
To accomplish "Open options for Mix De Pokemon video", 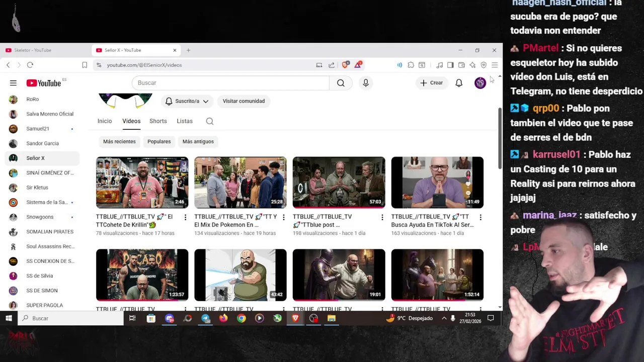I will (x=283, y=217).
